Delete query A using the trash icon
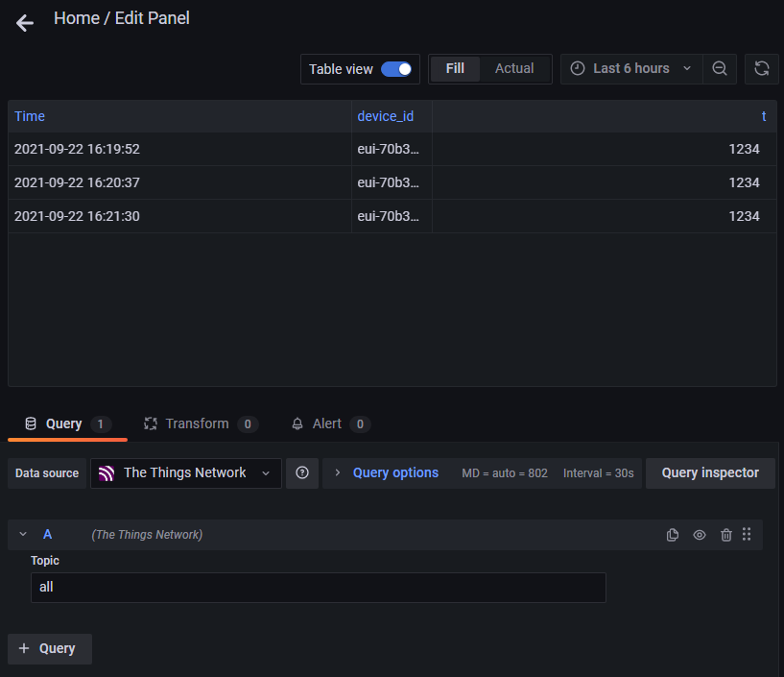This screenshot has width=784, height=677. click(726, 535)
